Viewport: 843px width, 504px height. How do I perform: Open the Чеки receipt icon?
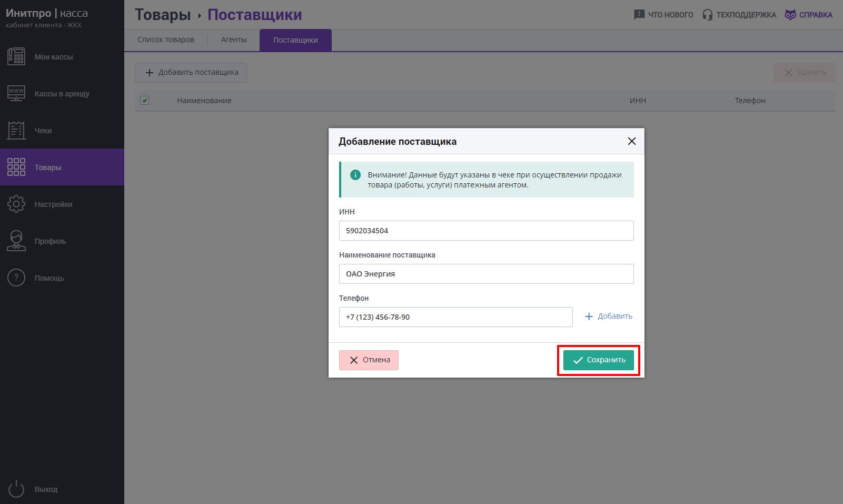pyautogui.click(x=16, y=130)
